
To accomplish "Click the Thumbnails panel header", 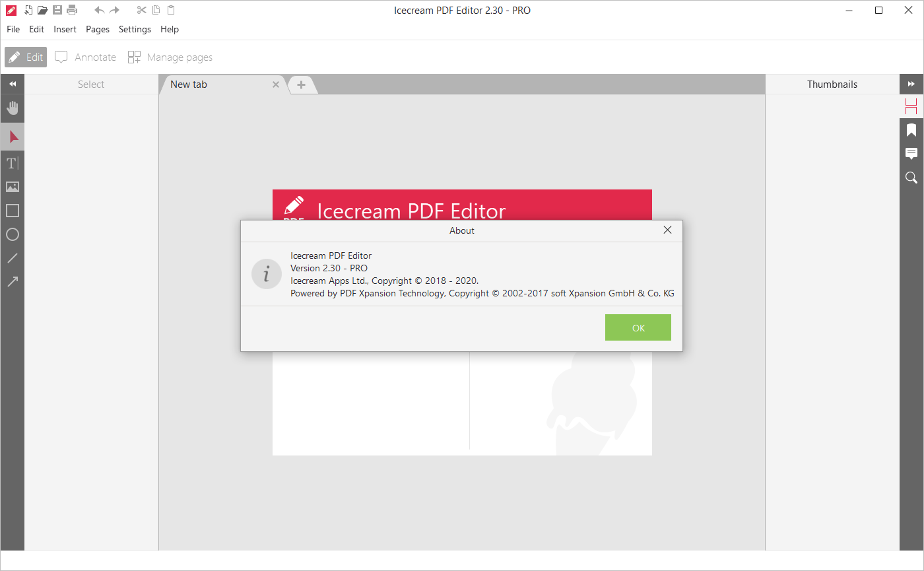I will pos(832,84).
